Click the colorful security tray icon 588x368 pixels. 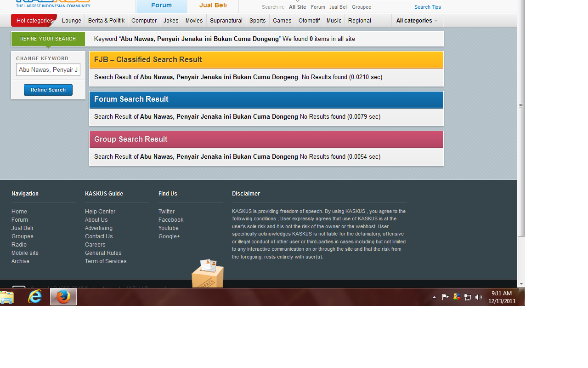pyautogui.click(x=457, y=297)
